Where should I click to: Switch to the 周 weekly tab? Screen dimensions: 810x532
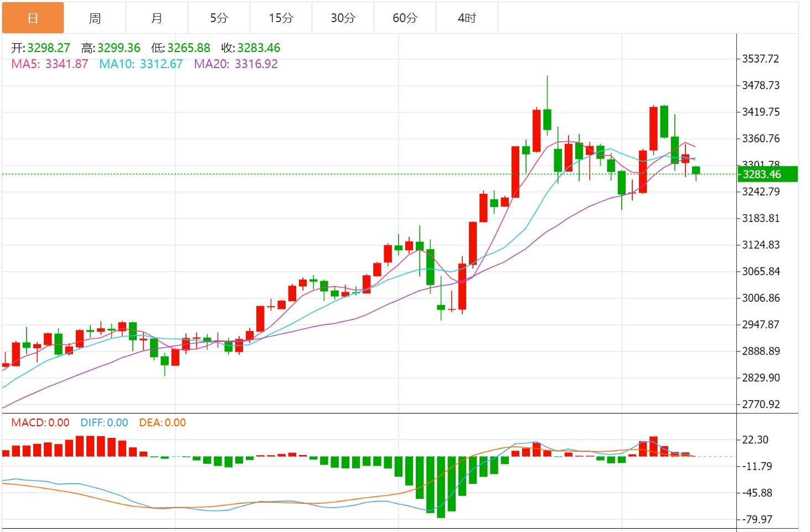click(x=95, y=18)
